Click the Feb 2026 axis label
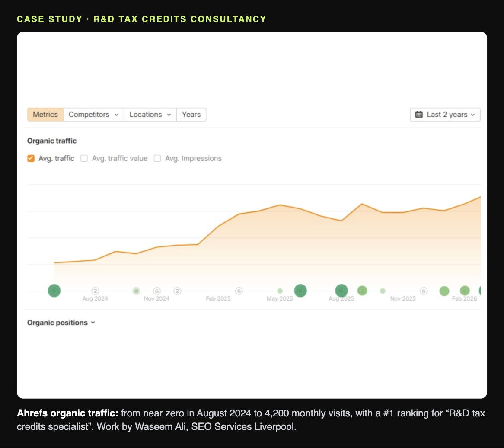Viewport: 504px width, 448px height. point(465,298)
